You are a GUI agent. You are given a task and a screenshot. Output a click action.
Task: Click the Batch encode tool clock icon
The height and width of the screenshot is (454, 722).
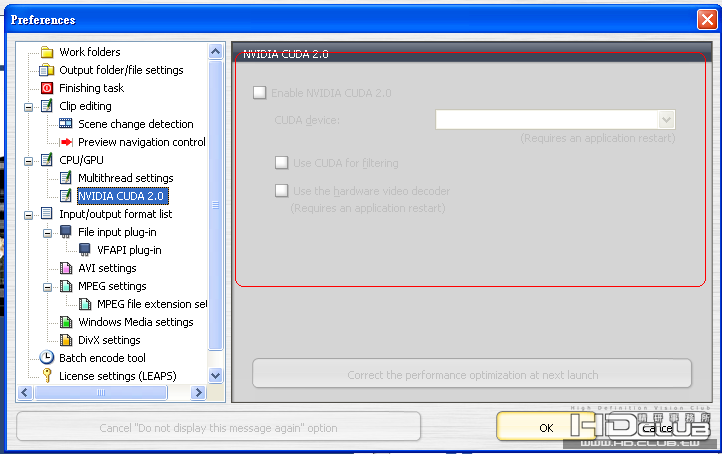point(47,357)
